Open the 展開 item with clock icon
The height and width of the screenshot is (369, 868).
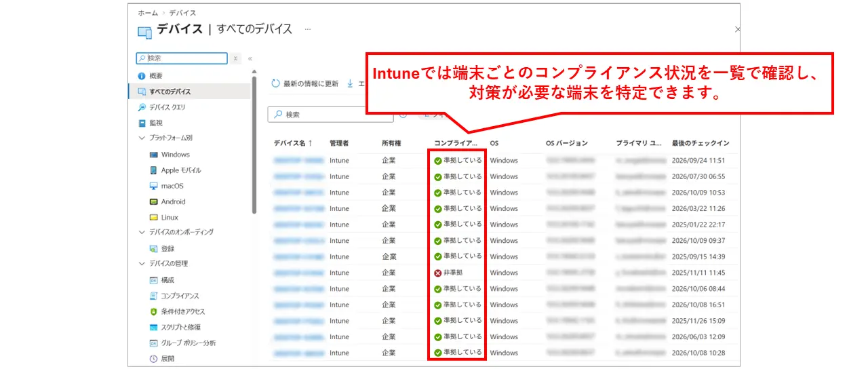(167, 359)
